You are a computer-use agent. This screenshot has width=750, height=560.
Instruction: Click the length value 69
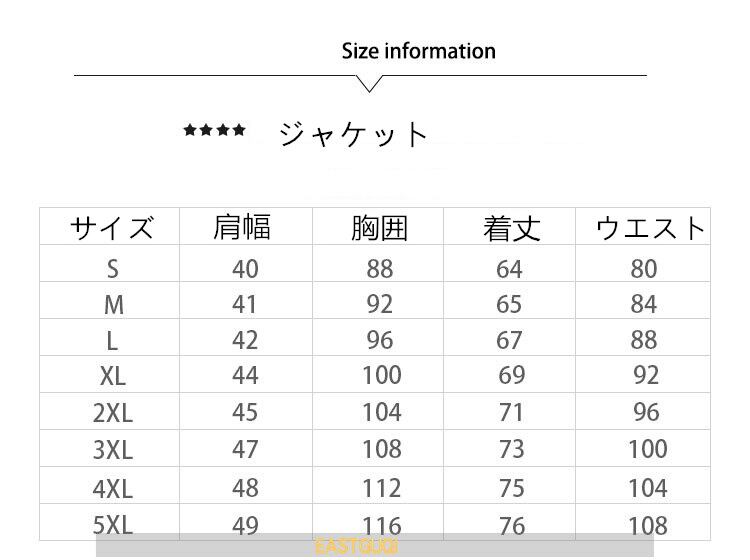[511, 375]
